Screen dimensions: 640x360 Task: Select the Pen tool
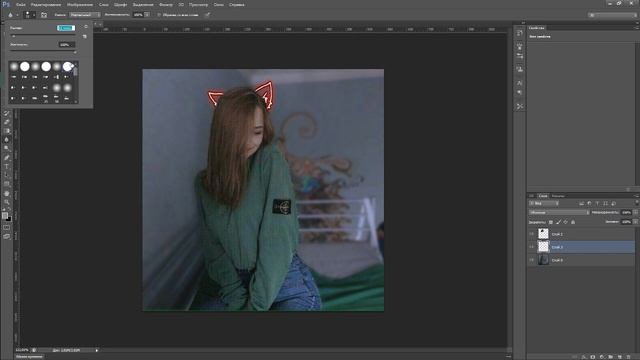[7, 157]
